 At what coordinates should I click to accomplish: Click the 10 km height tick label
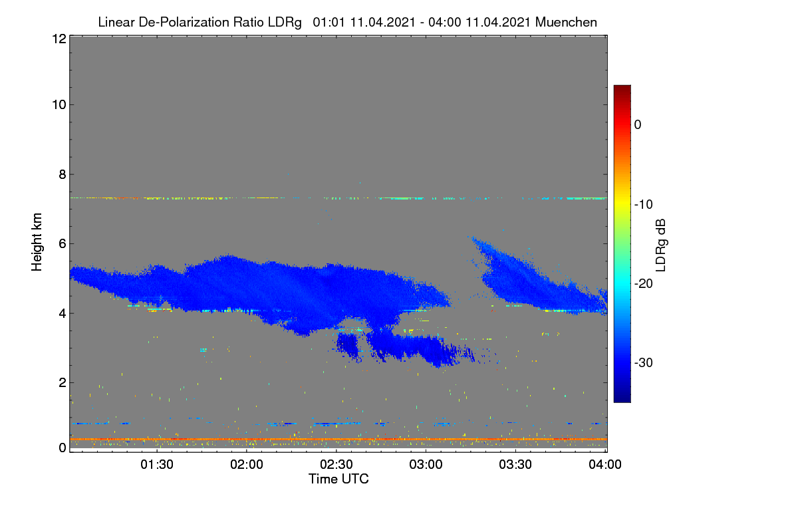58,104
